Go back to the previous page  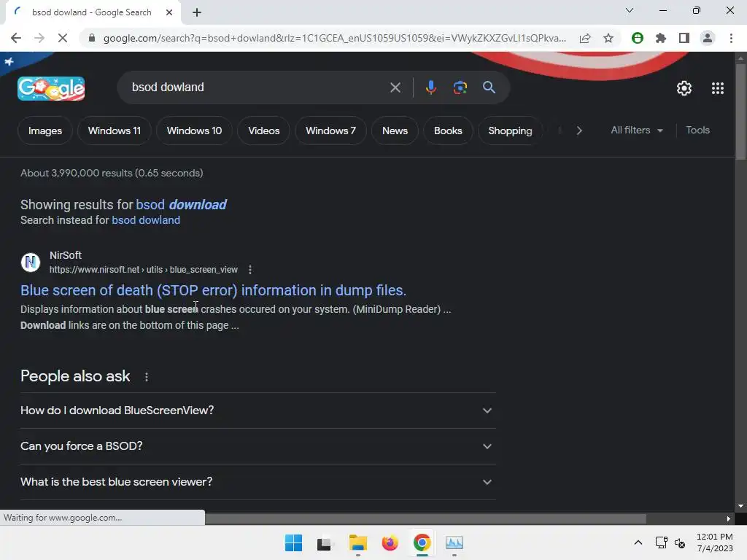point(16,38)
